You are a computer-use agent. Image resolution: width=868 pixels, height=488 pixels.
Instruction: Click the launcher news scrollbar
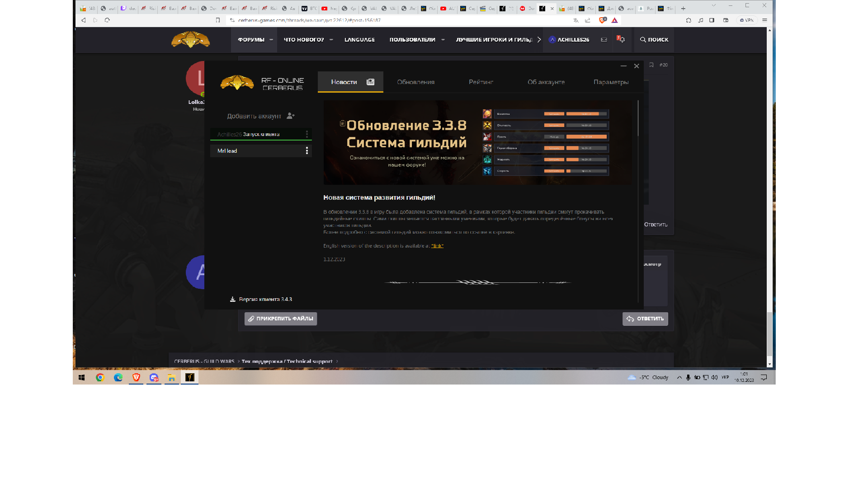point(638,117)
